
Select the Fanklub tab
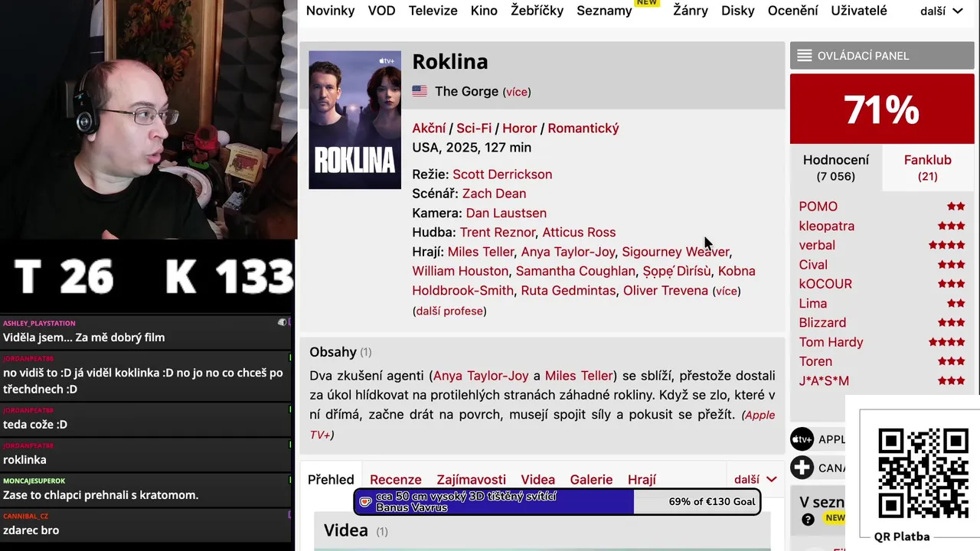point(928,168)
